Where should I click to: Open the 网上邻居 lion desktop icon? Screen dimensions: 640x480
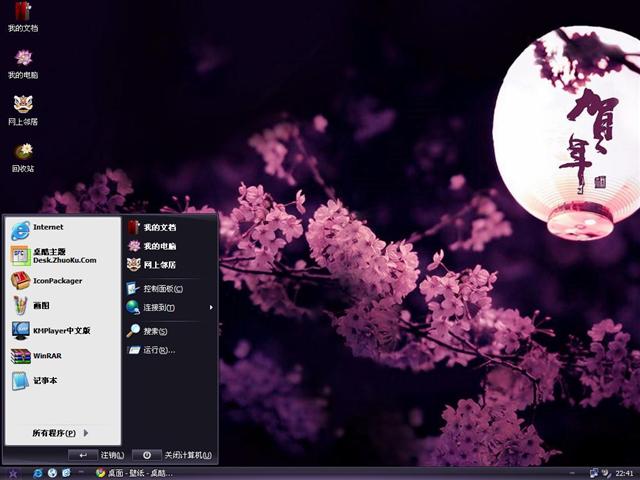tap(23, 110)
